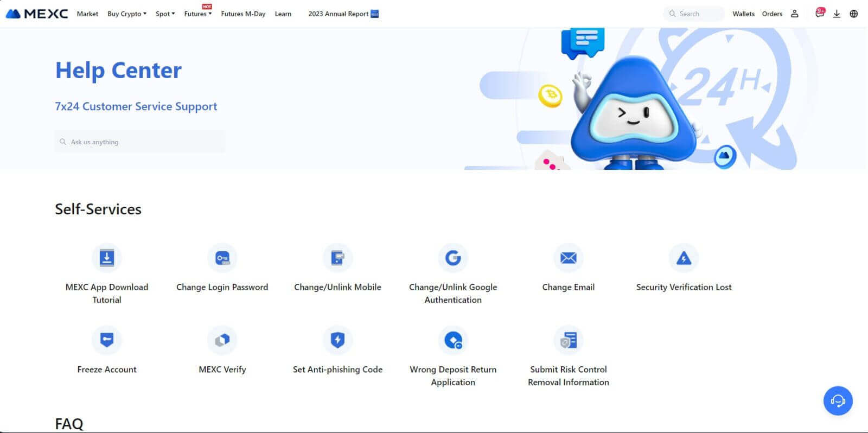
Task: Open the user profile icon
Action: coord(794,14)
